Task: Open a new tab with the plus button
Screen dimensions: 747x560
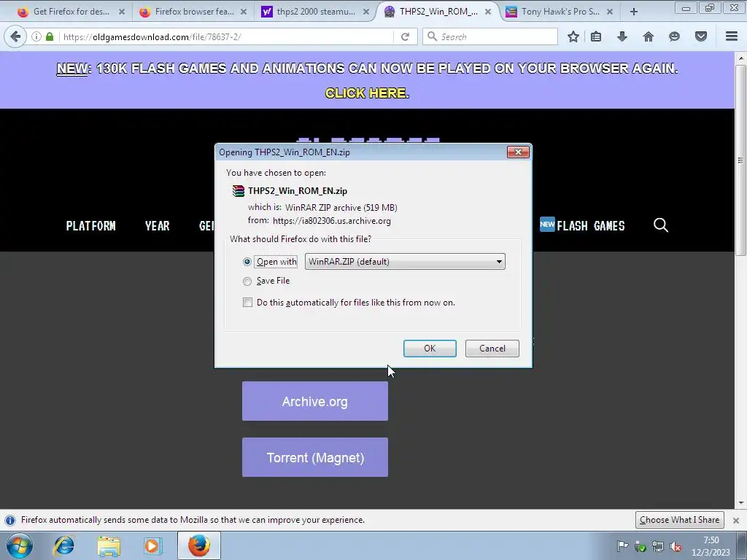Action: (634, 12)
